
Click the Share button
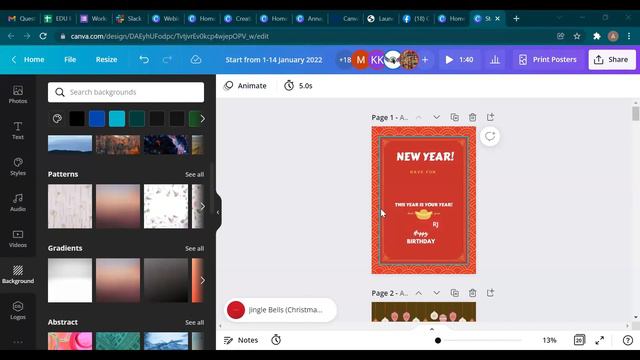point(612,60)
